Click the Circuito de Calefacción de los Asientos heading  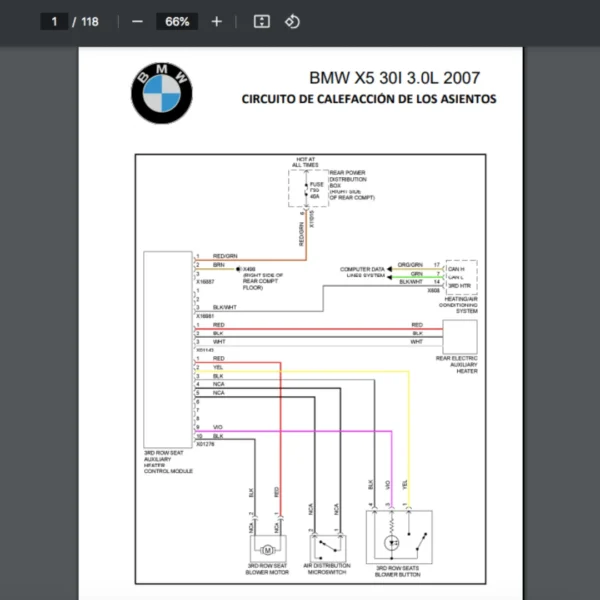click(x=368, y=99)
